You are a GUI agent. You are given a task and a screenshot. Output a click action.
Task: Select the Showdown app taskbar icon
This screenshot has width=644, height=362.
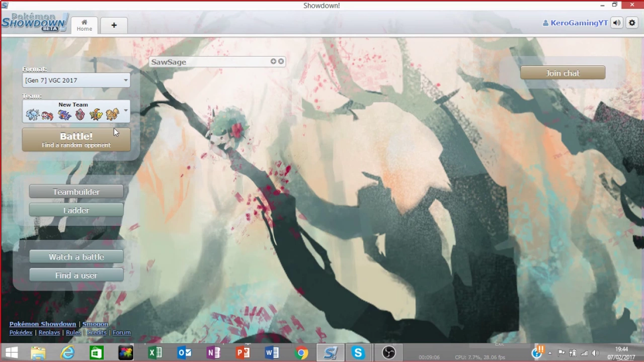(x=330, y=353)
